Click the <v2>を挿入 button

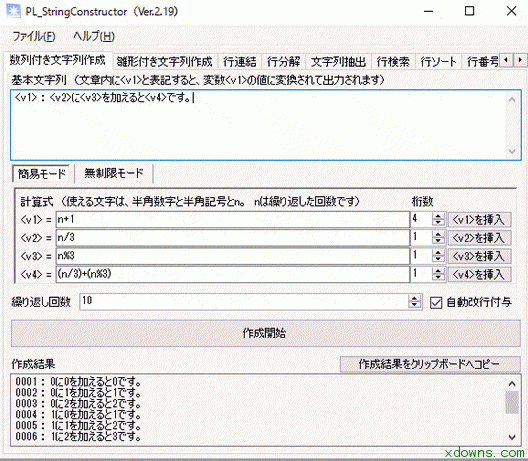479,238
